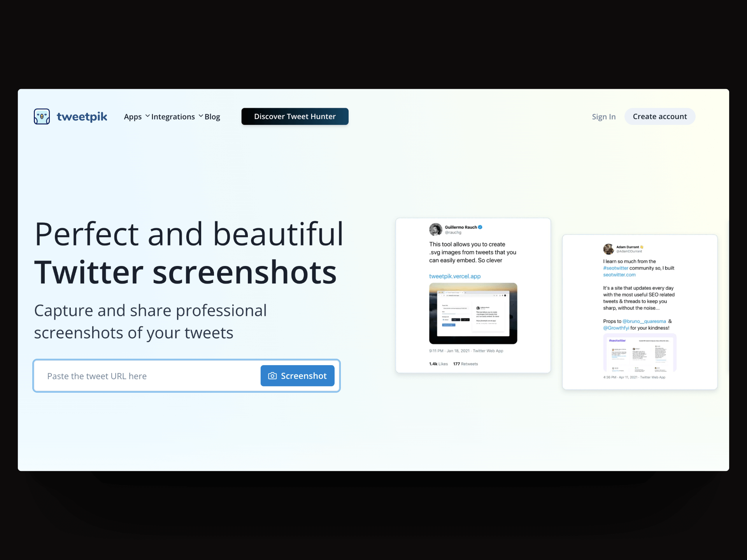Open the tweetpik.vercel.app link in tweet
Screen dimensions: 747x560
click(454, 276)
